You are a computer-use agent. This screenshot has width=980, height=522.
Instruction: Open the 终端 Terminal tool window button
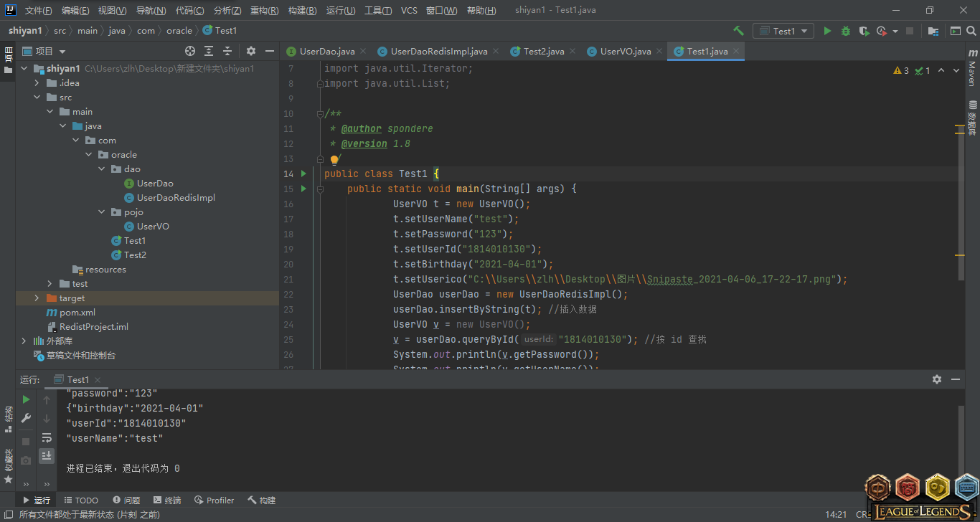167,500
